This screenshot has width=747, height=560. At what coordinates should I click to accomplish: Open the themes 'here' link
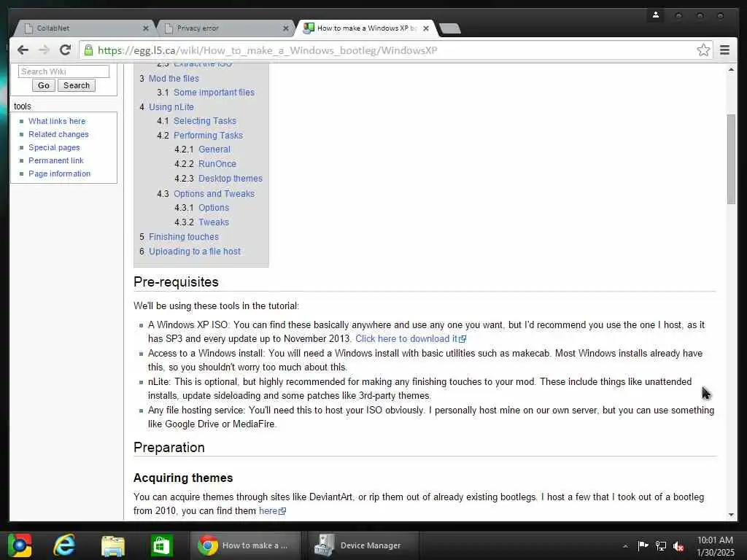pyautogui.click(x=272, y=511)
